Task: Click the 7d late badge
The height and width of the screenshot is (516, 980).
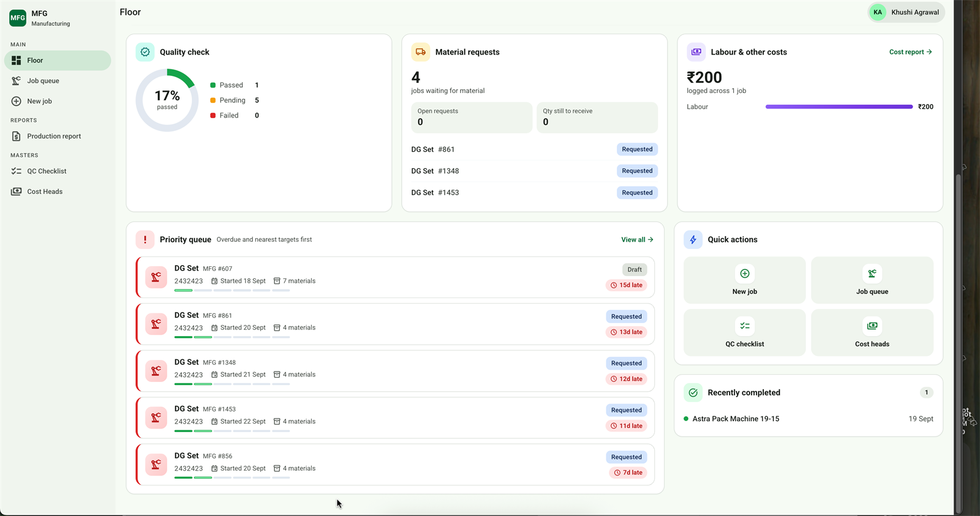Action: (x=628, y=473)
